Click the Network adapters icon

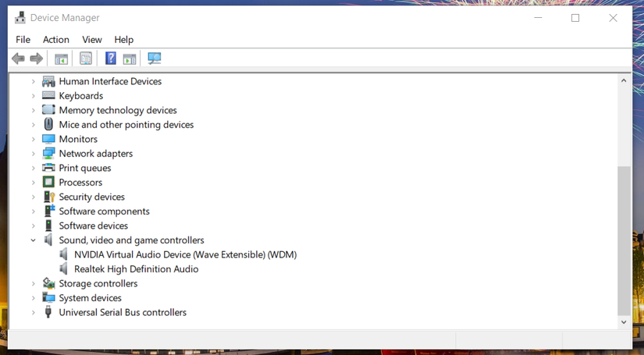pos(48,154)
